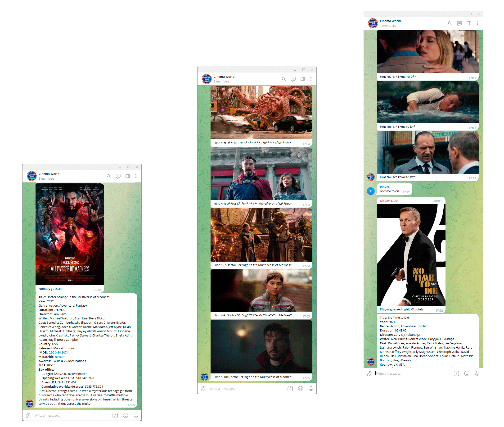Screen dimensions: 504x427
Task: Click the Cinema World title in the right window
Action: point(390,21)
